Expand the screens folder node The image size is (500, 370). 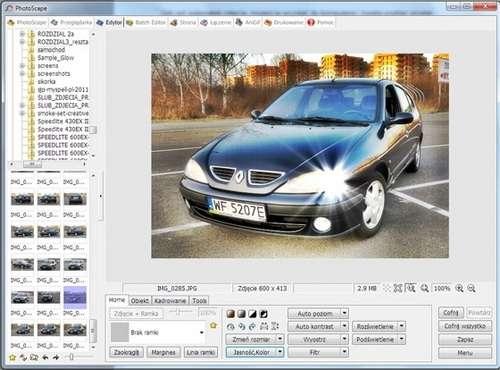pyautogui.click(x=22, y=66)
